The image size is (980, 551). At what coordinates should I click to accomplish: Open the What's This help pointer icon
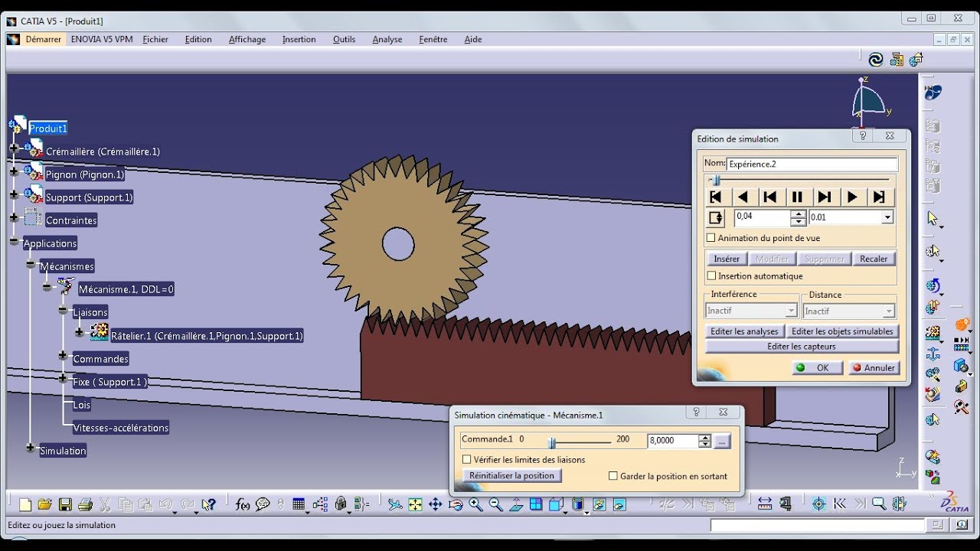208,504
